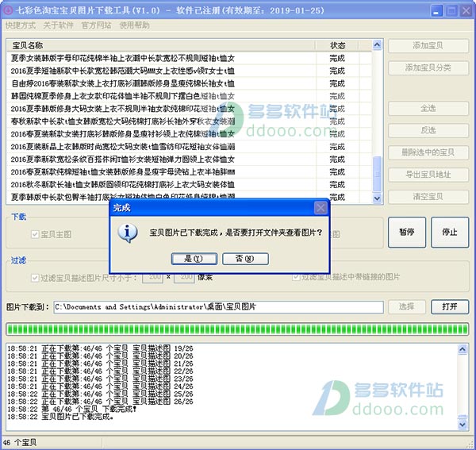Click the 导出宝贝地址 button
The image size is (476, 450).
point(428,175)
